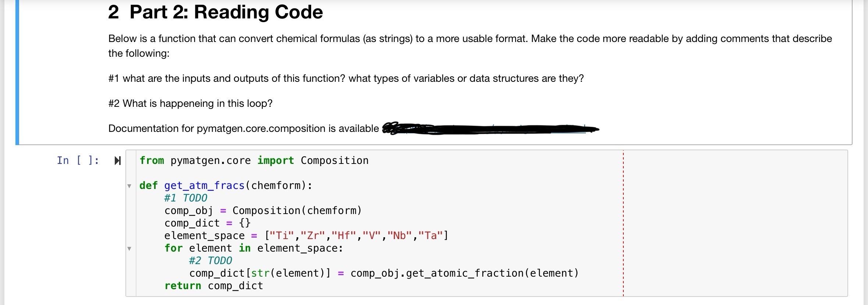Image resolution: width=868 pixels, height=305 pixels.
Task: Click the run-cell arrow icon beside the prompt
Action: coord(117,160)
